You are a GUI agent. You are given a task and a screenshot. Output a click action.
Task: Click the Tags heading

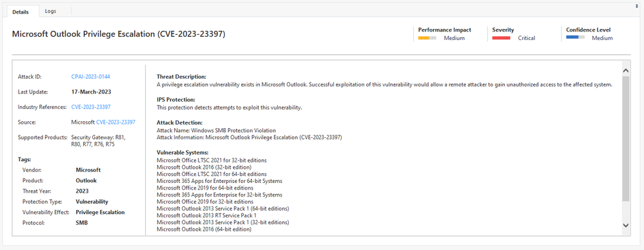tap(24, 160)
